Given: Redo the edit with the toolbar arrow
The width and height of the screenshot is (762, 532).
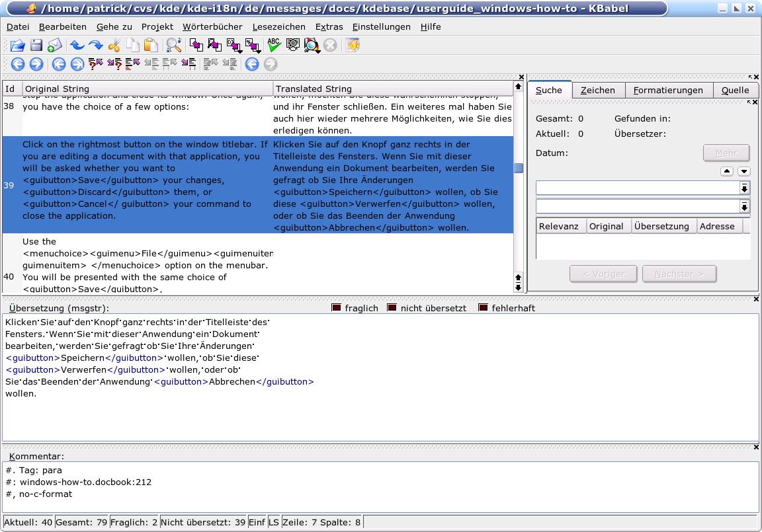Looking at the screenshot, I should click(x=96, y=46).
